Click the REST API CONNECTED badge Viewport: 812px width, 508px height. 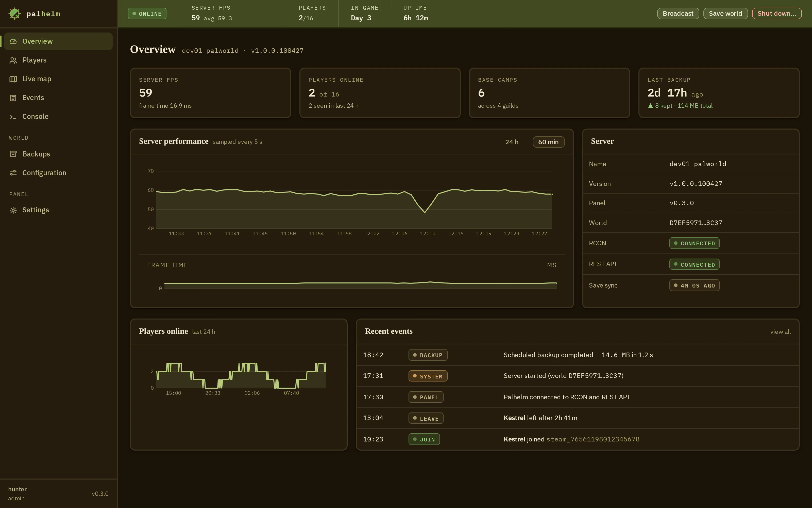(x=694, y=264)
